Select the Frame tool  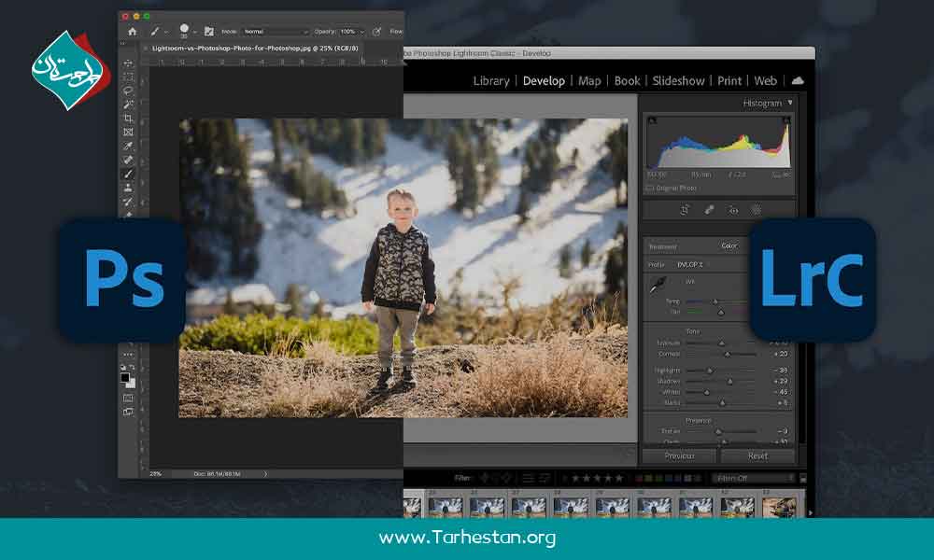tap(128, 133)
